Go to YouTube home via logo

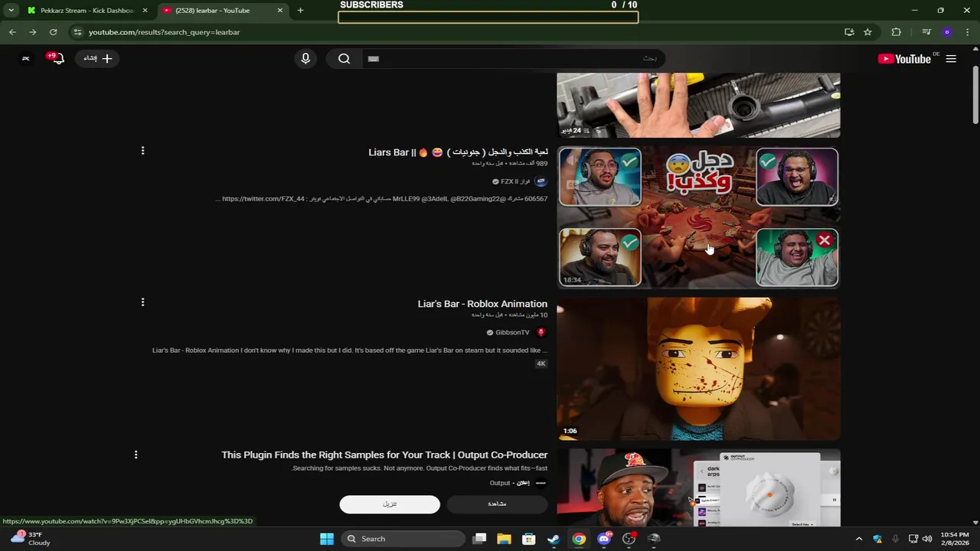904,59
